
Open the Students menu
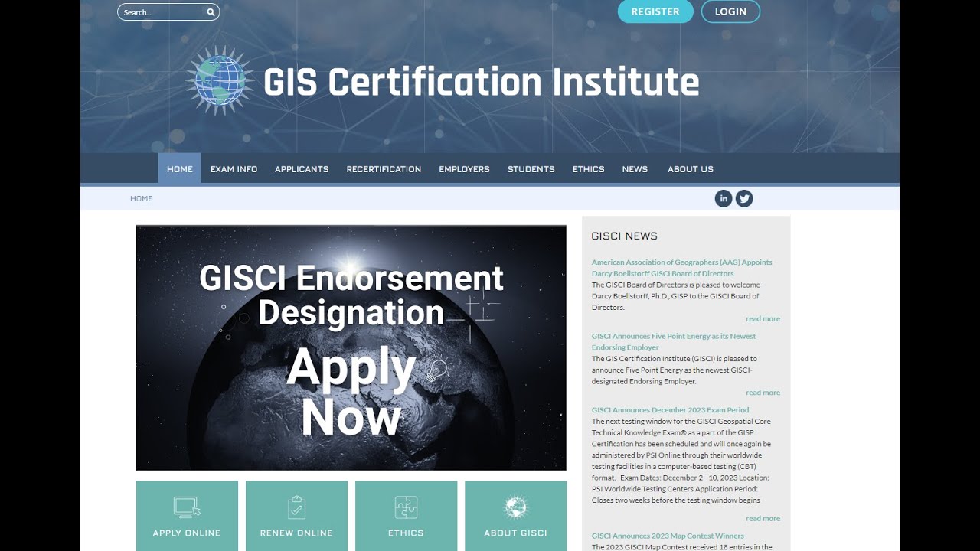tap(531, 169)
